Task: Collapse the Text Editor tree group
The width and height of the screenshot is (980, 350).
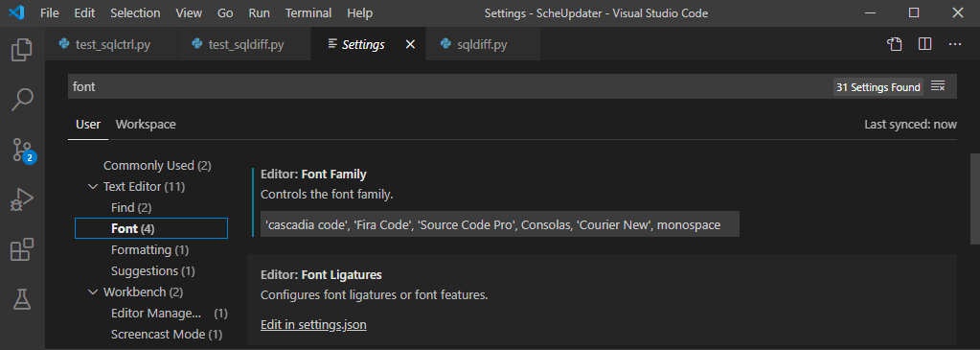Action: (x=94, y=187)
